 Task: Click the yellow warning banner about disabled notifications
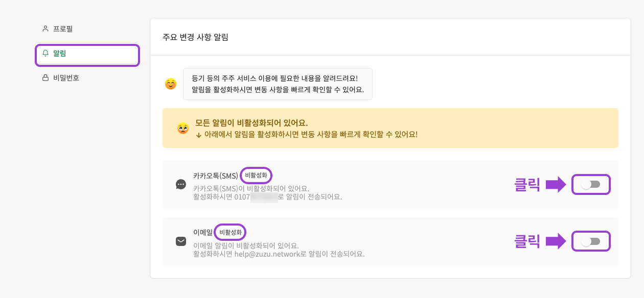click(390, 128)
